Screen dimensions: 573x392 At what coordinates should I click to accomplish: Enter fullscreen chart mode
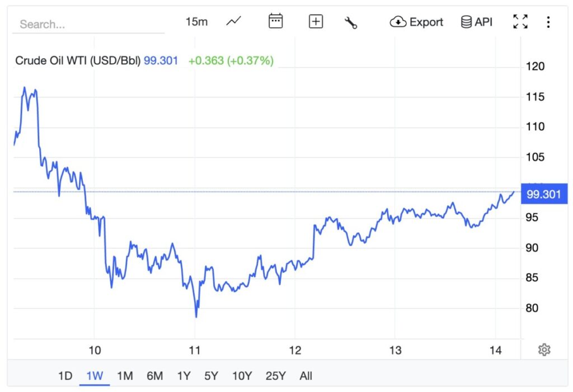point(520,22)
